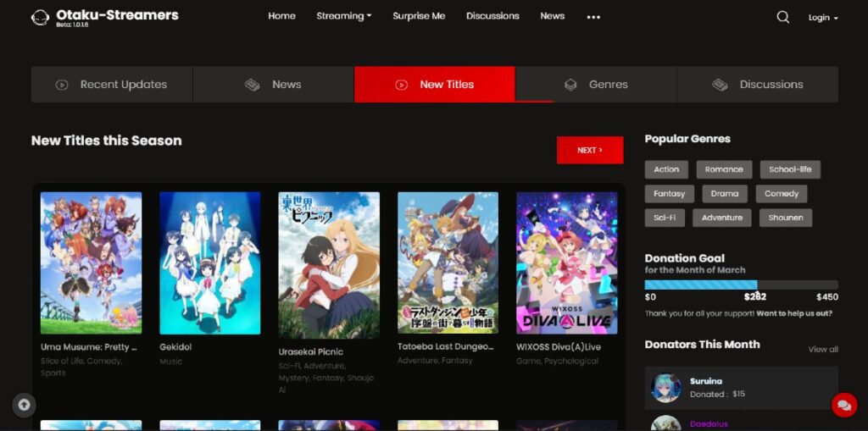Image resolution: width=868 pixels, height=431 pixels.
Task: Go to Home in the top navigation
Action: [x=281, y=16]
